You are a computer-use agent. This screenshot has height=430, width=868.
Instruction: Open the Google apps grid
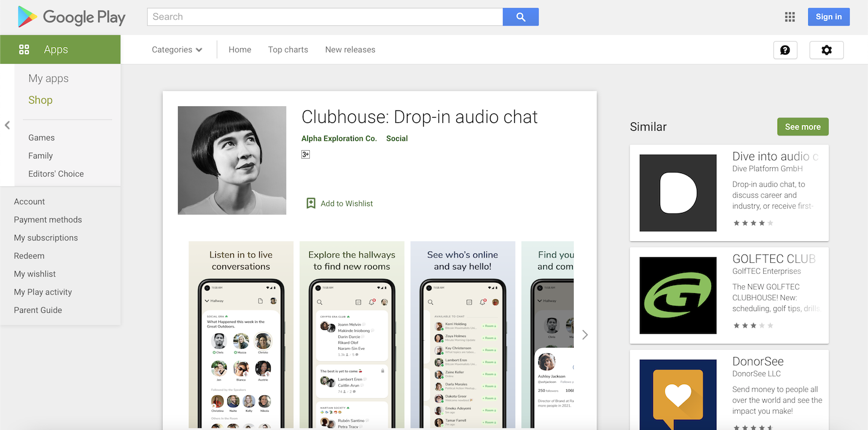[x=790, y=17]
